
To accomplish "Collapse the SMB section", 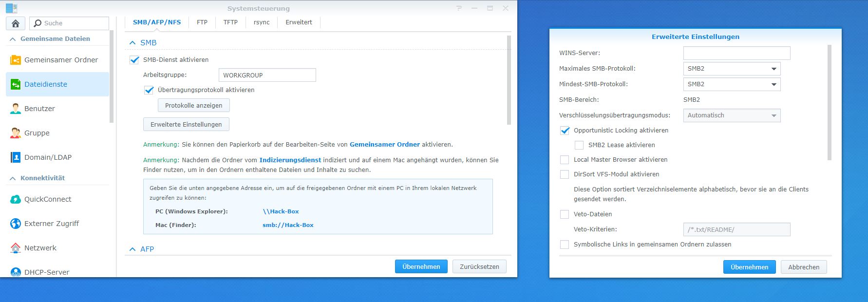I will coord(132,43).
